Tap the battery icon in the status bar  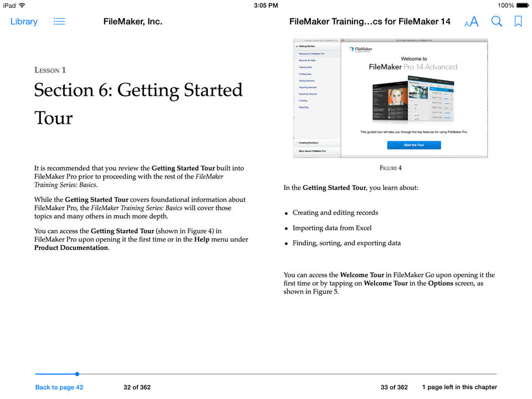pyautogui.click(x=523, y=6)
